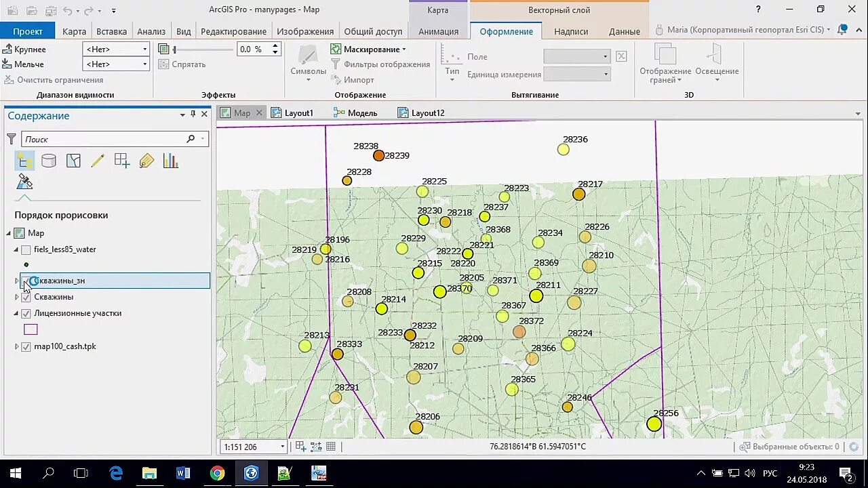Toggle map100_cash.tpk layer checkbox
Viewport: 868px width, 488px height.
[26, 346]
